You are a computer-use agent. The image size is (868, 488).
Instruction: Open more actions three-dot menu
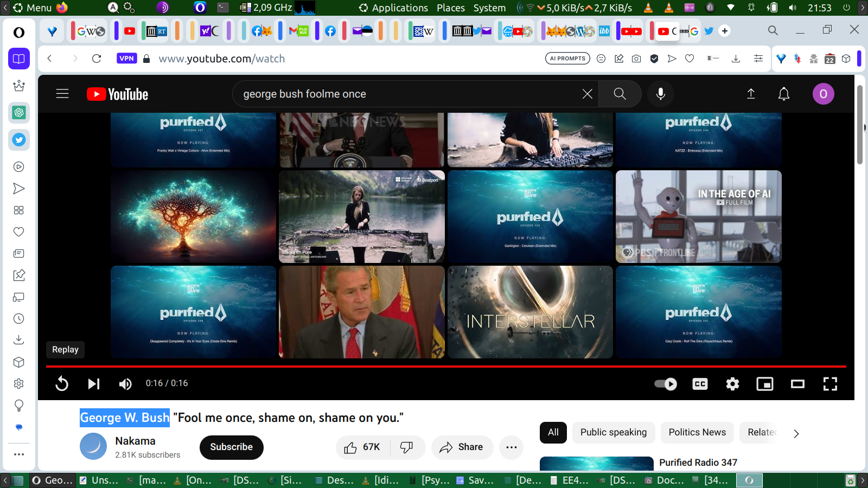click(x=511, y=447)
